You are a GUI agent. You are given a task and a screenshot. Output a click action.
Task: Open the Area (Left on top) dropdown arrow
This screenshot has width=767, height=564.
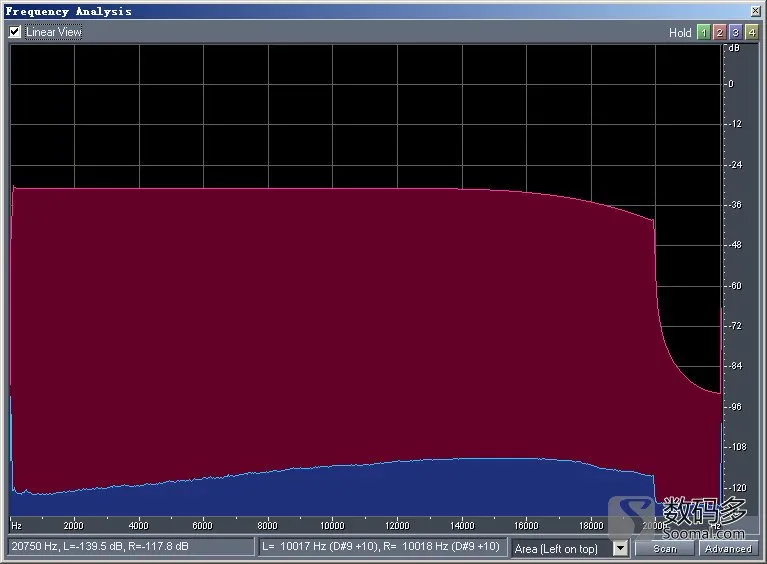[620, 548]
